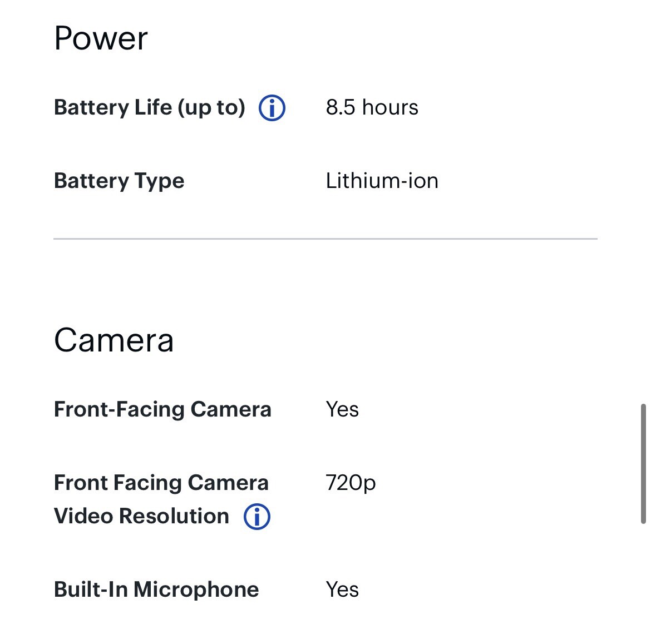Click the Front-Facing Camera Yes value

click(x=342, y=409)
